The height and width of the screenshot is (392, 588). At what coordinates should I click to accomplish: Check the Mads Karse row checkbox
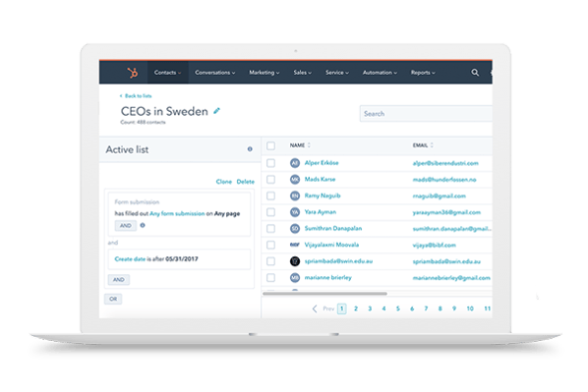[x=270, y=179]
